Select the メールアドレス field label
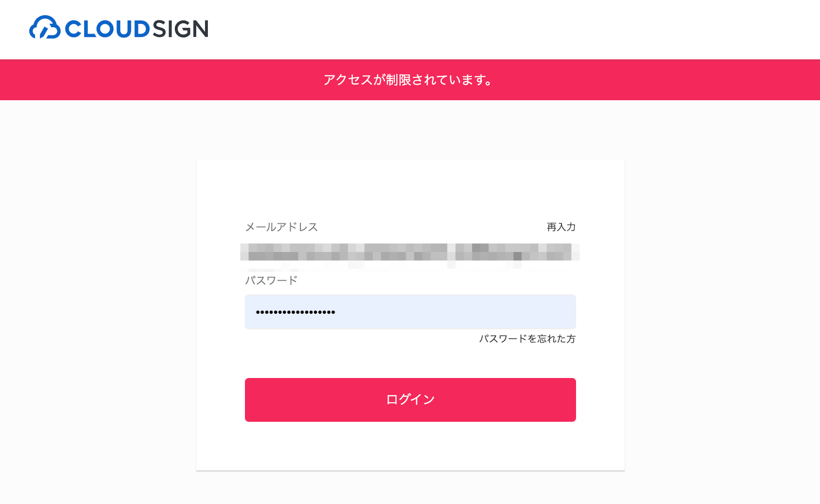This screenshot has height=504, width=820. pos(281,227)
